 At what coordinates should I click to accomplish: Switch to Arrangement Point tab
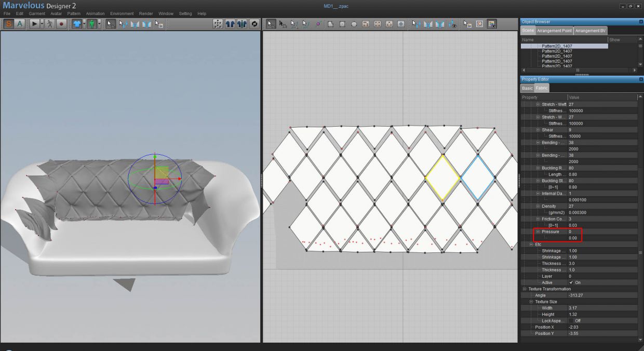pos(555,31)
